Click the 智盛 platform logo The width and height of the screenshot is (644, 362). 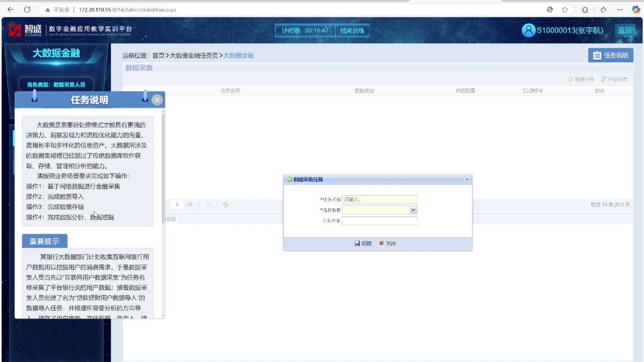pos(25,31)
